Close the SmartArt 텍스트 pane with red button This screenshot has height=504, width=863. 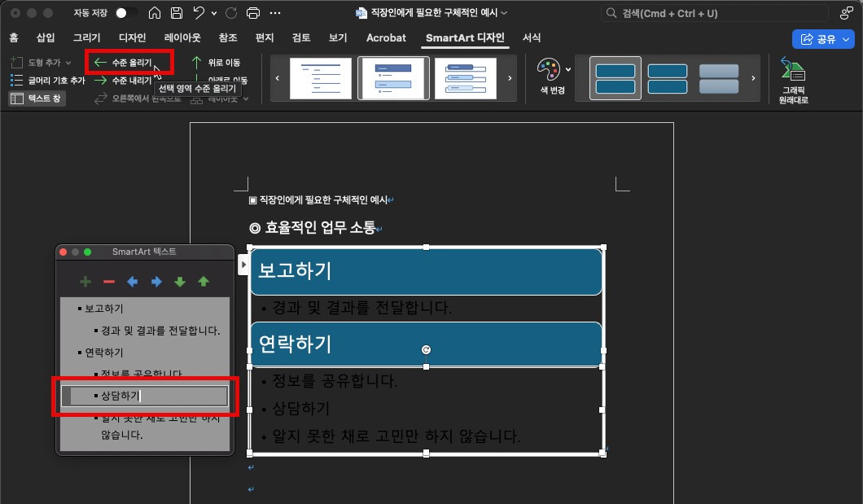(64, 252)
